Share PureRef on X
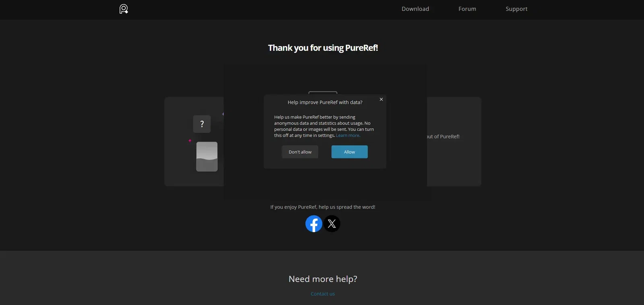This screenshot has height=305, width=644. (x=332, y=224)
